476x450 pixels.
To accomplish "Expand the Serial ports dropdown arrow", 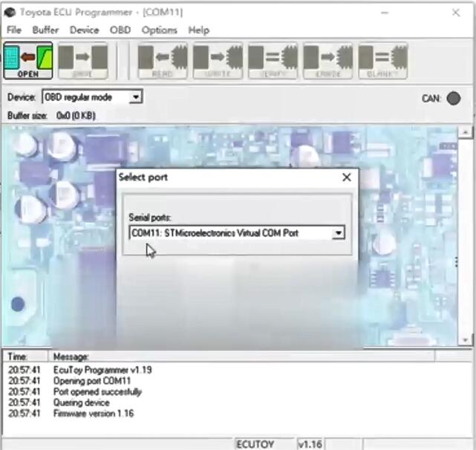I will [338, 233].
